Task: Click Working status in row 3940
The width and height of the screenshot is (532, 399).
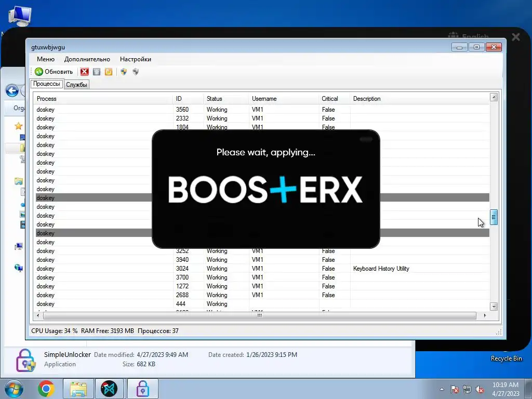Action: coord(217,260)
